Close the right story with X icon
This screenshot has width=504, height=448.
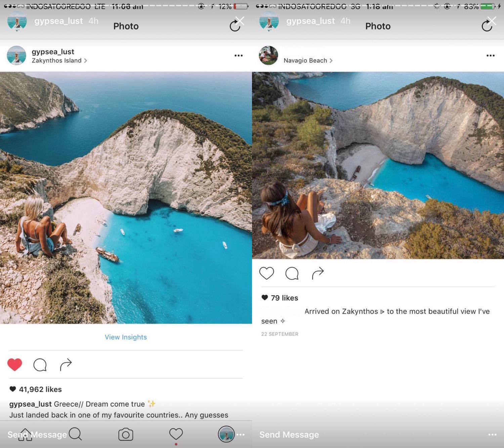point(492,21)
